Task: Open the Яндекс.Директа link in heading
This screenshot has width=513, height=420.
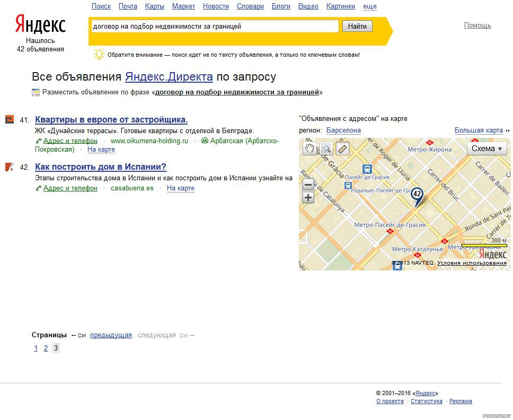Action: point(169,76)
